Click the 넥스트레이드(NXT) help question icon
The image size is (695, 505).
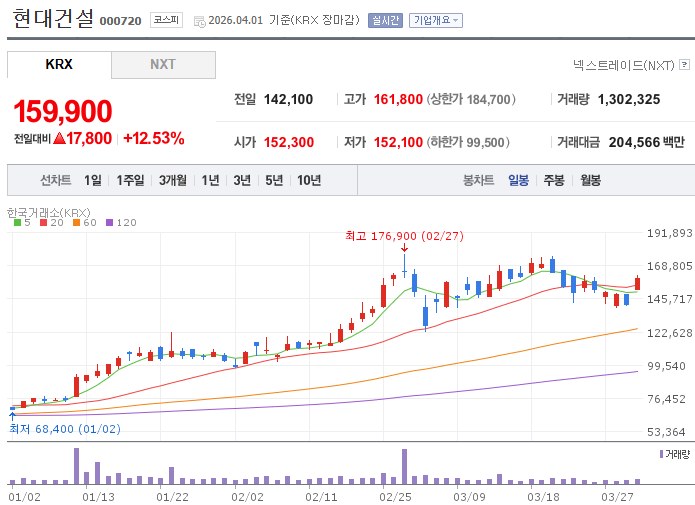click(684, 65)
